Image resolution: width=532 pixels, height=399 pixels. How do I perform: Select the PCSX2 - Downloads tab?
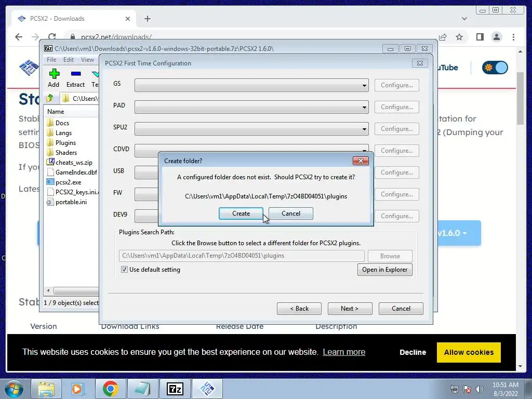(74, 19)
